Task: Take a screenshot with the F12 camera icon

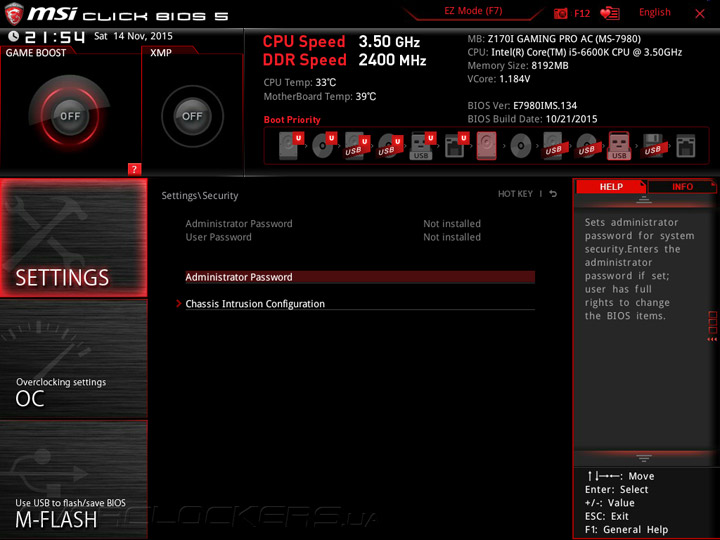Action: (x=561, y=13)
